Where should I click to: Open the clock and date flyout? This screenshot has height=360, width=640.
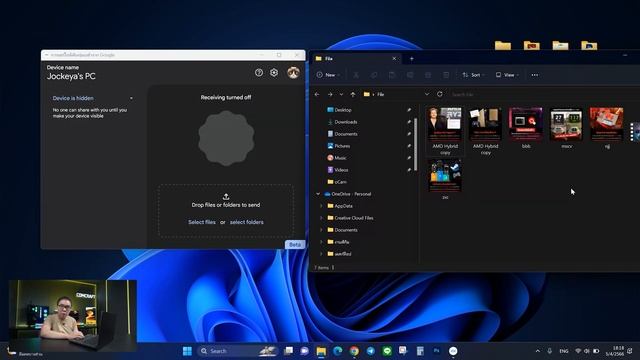615,351
